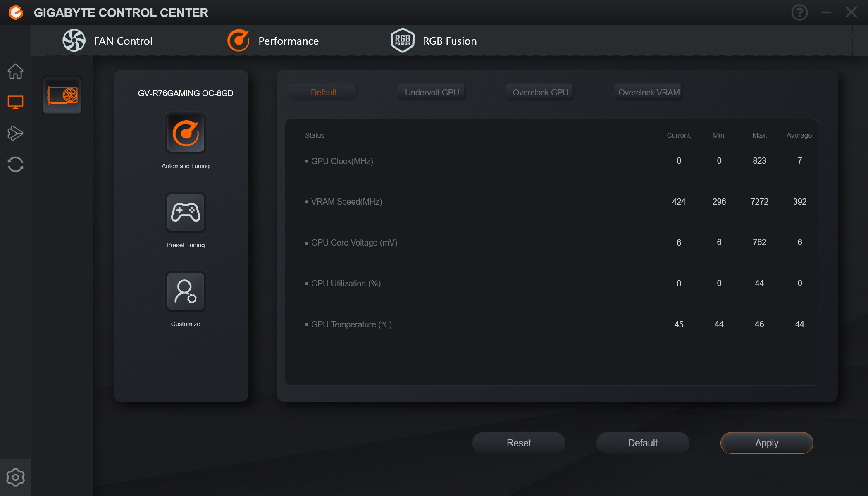
Task: Click the bottom Default button
Action: point(642,443)
